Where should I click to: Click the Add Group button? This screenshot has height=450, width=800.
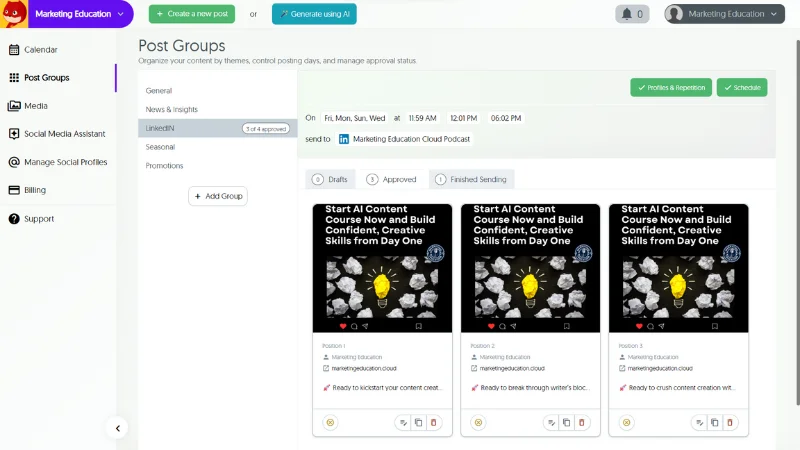(217, 196)
